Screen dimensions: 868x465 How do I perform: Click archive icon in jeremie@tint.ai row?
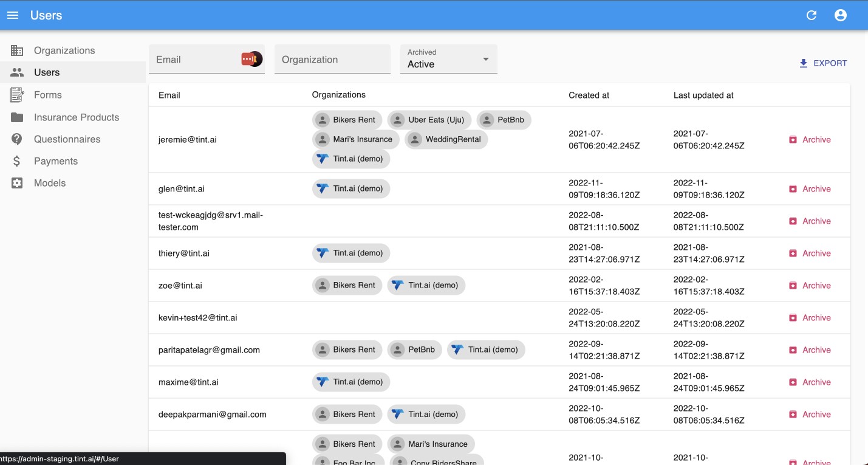pyautogui.click(x=793, y=140)
